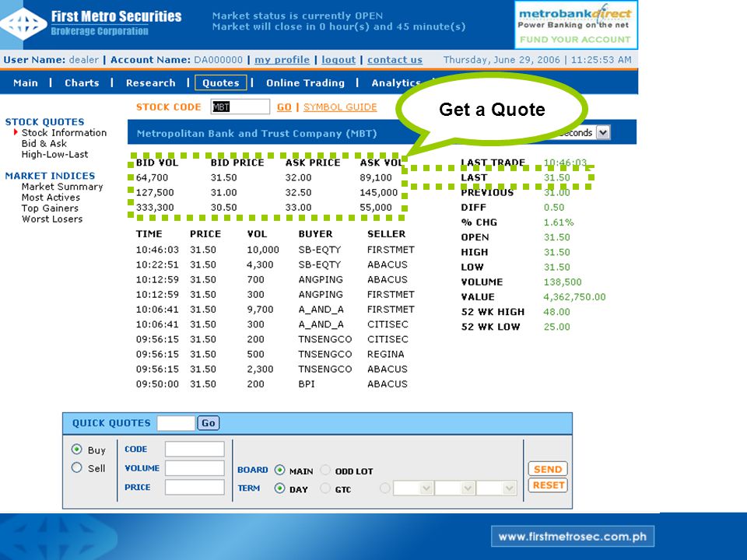Focus the Quick Quotes input box
Image resolution: width=747 pixels, height=560 pixels.
(x=176, y=423)
